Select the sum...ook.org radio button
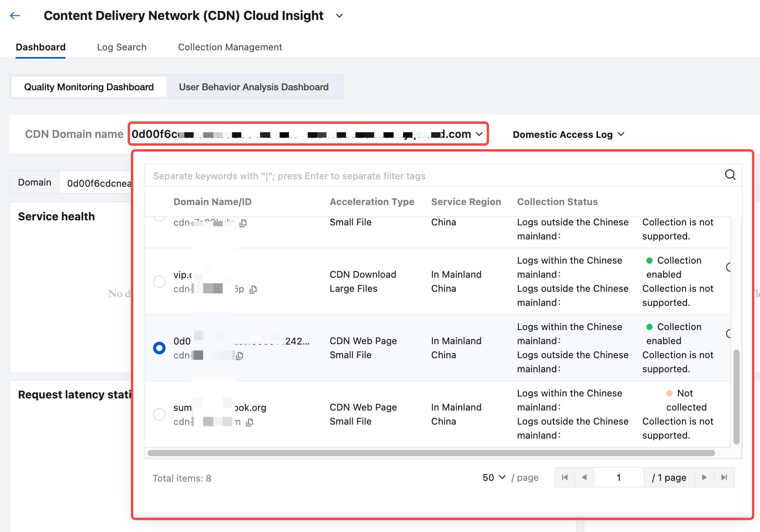The height and width of the screenshot is (532, 760). 159,414
